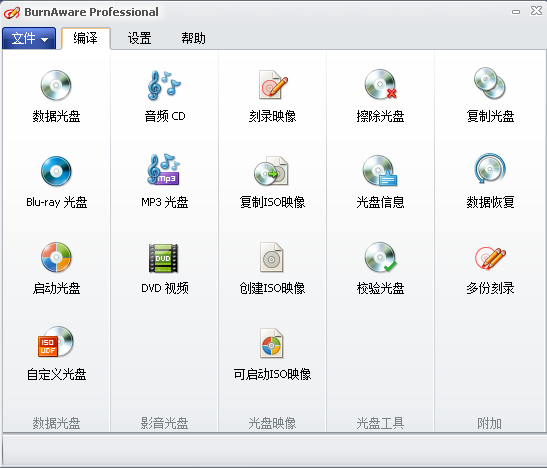Image resolution: width=547 pixels, height=468 pixels.
Task: Click the 数据光盘 text label under first icon
Action: tap(56, 116)
